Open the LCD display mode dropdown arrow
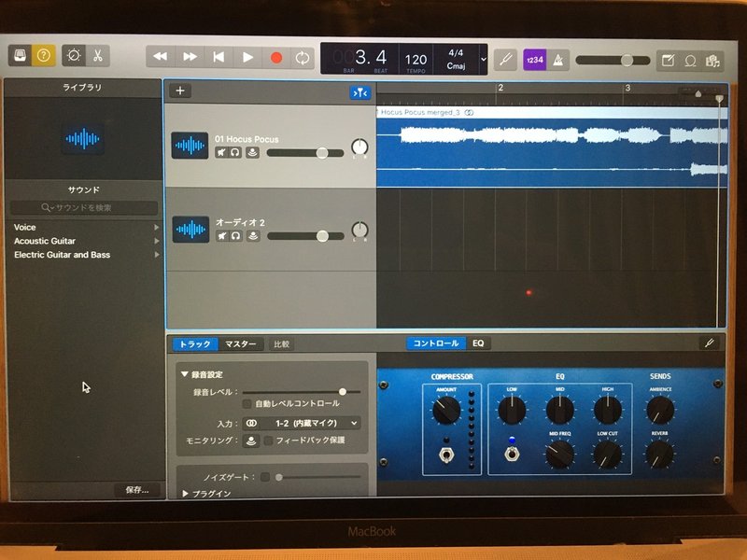747x560 pixels. tap(483, 60)
